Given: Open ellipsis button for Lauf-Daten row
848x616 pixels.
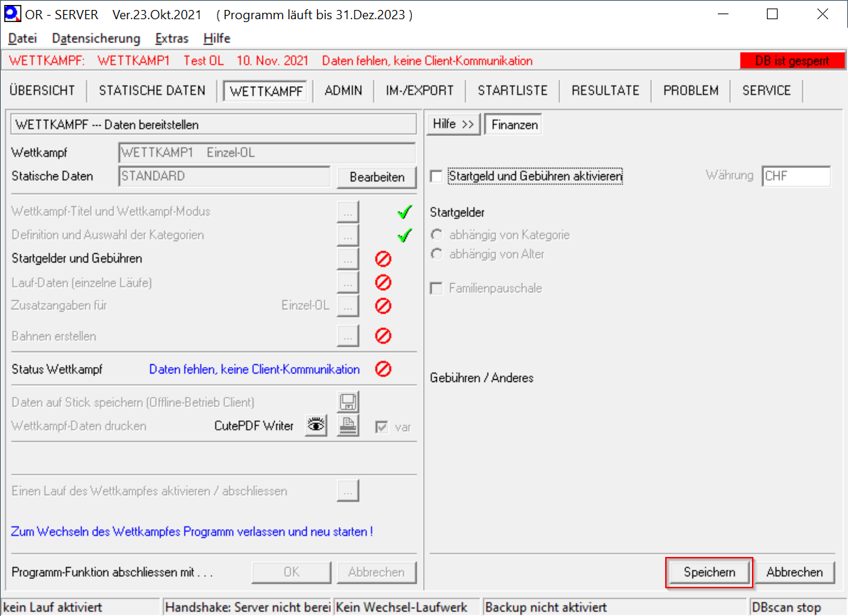Looking at the screenshot, I should click(x=348, y=283).
